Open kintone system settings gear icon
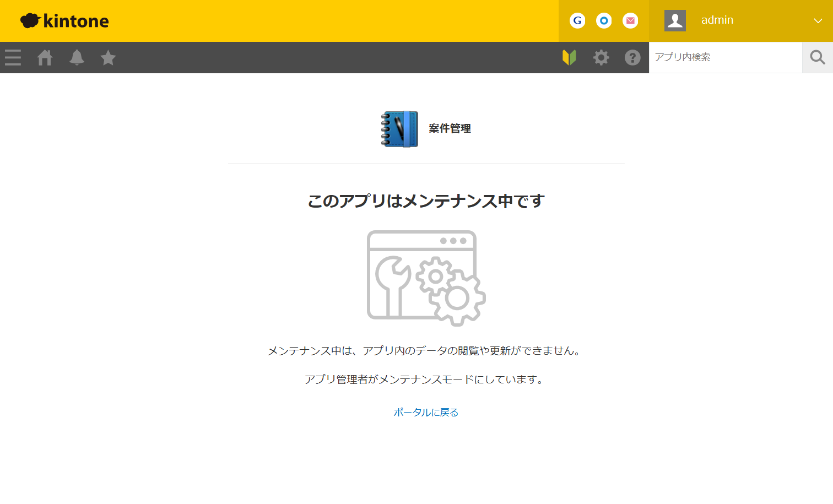The image size is (833, 504). coord(601,57)
